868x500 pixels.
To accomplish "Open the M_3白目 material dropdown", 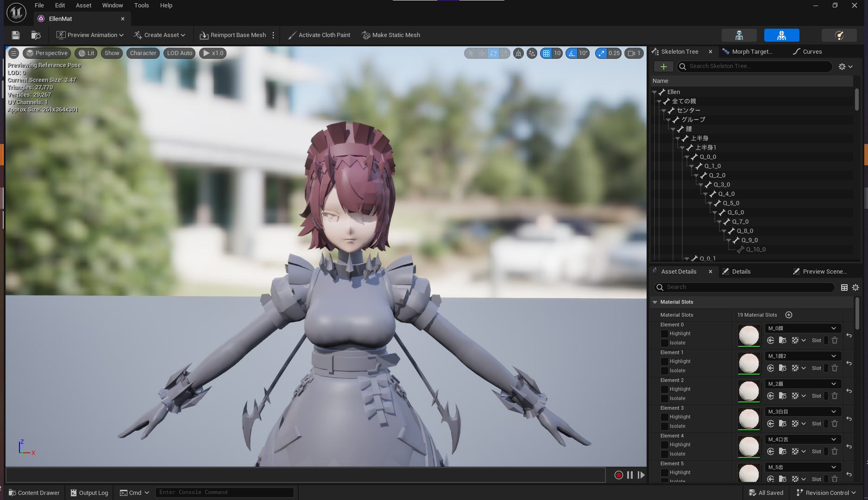I will click(x=803, y=412).
